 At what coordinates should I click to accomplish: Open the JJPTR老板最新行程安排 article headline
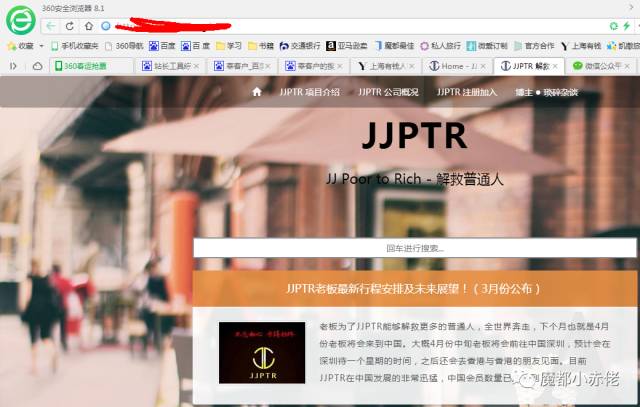tap(414, 289)
